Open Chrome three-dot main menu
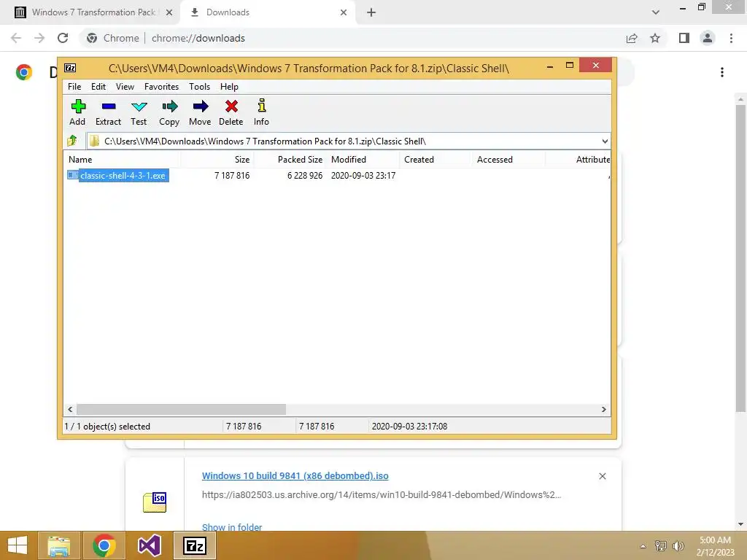Image resolution: width=747 pixels, height=560 pixels. point(731,38)
